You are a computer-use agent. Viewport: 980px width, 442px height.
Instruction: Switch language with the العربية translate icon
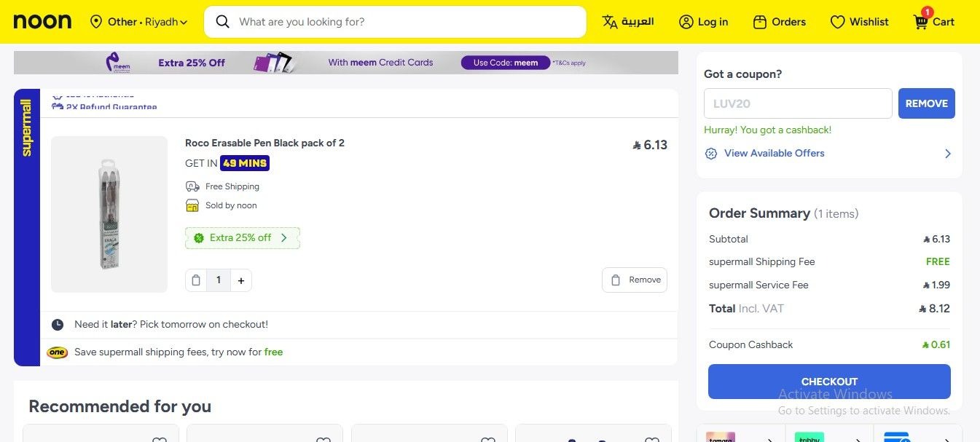click(610, 22)
